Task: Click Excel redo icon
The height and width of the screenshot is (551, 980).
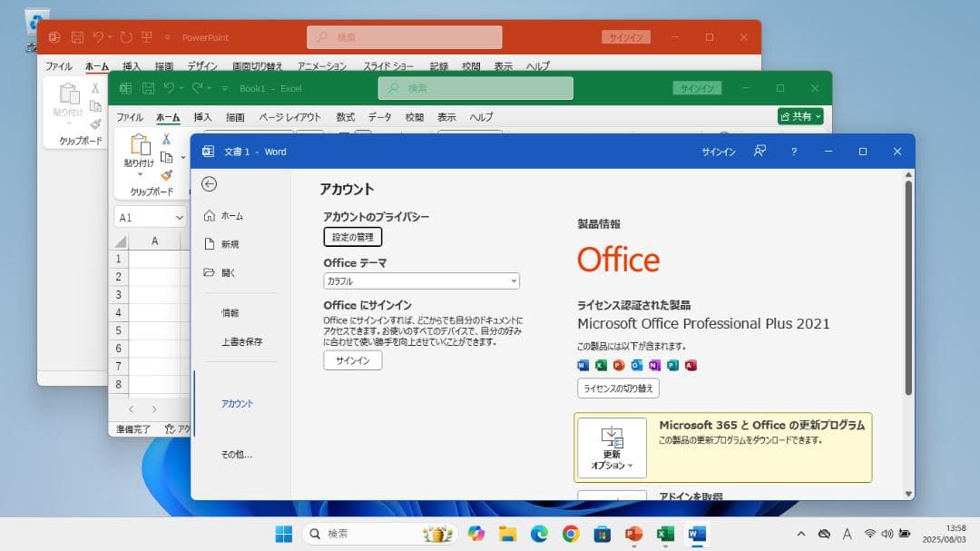Action: coord(198,88)
